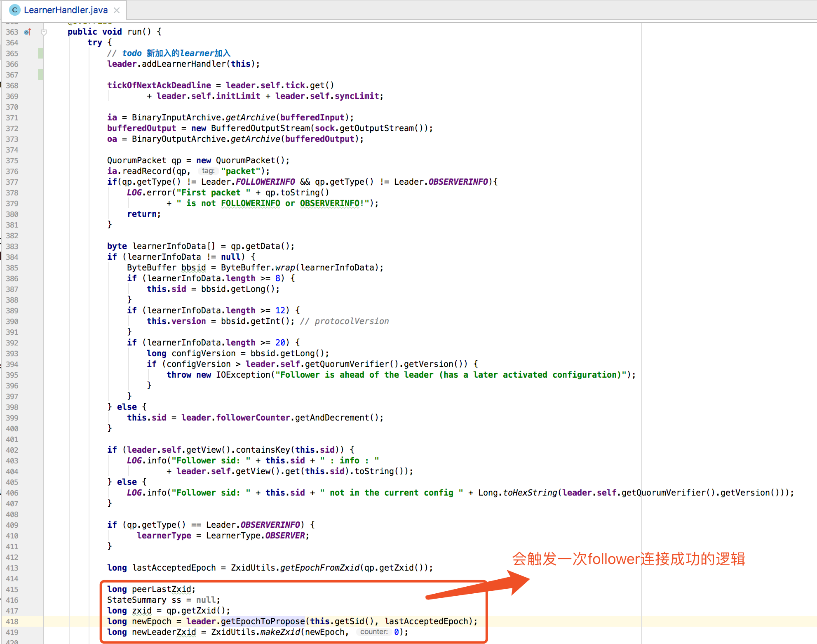Close the LearnerHandler.java tab
This screenshot has width=817, height=644.
point(117,10)
